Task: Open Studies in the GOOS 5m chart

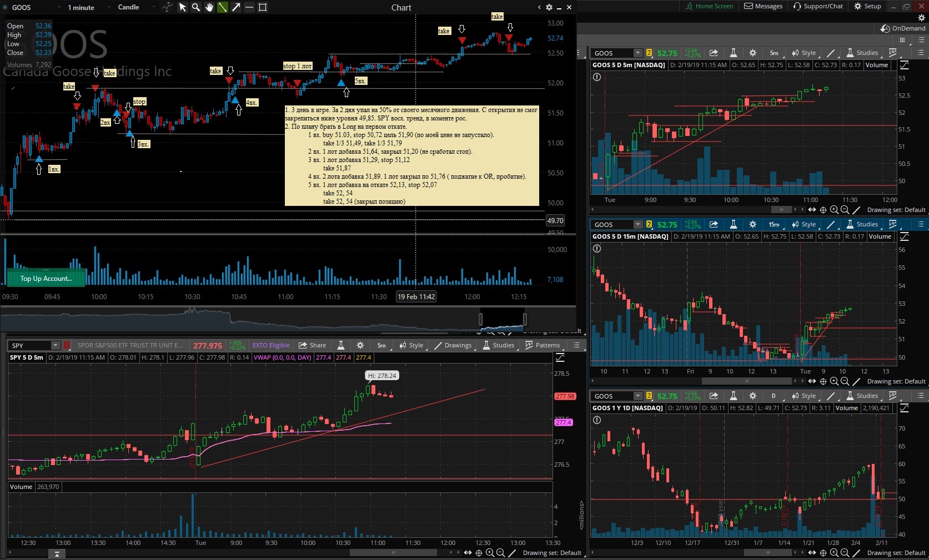Action: 862,53
